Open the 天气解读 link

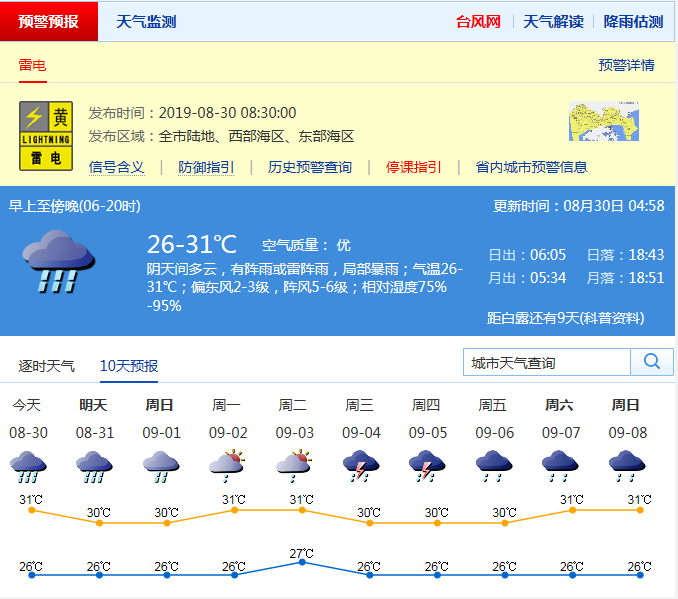point(553,21)
